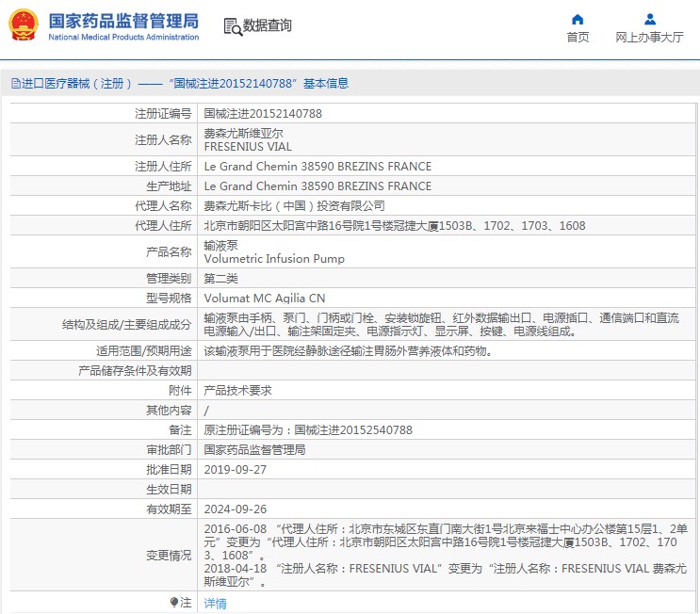
Task: Click 型号规格 field label
Action: pos(169,299)
